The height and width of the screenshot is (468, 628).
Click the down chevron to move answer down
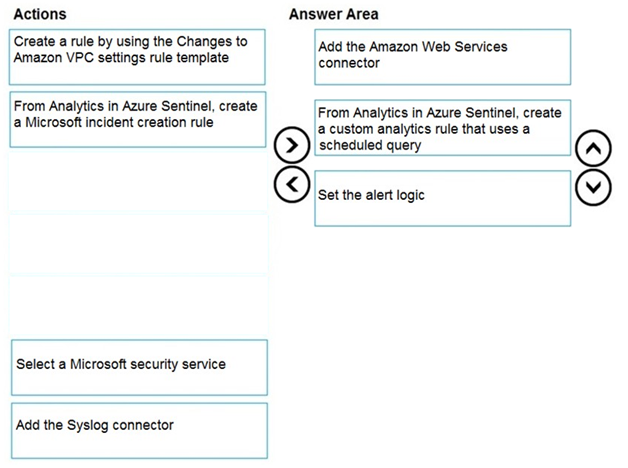pyautogui.click(x=593, y=187)
